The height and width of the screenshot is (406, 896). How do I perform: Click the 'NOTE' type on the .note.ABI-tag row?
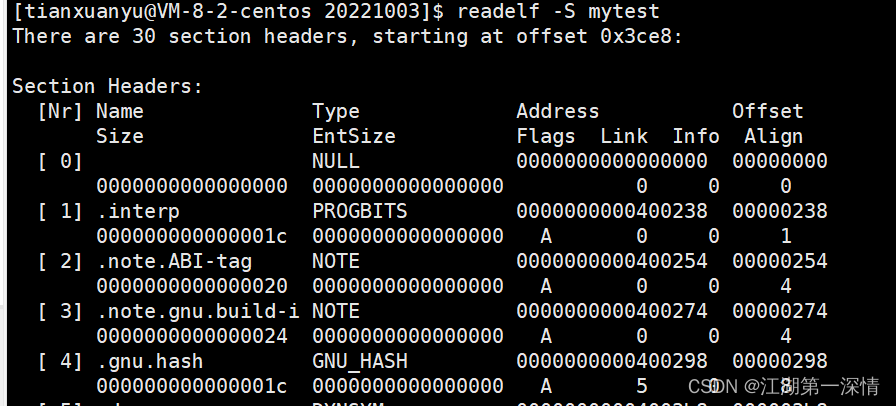tap(335, 261)
